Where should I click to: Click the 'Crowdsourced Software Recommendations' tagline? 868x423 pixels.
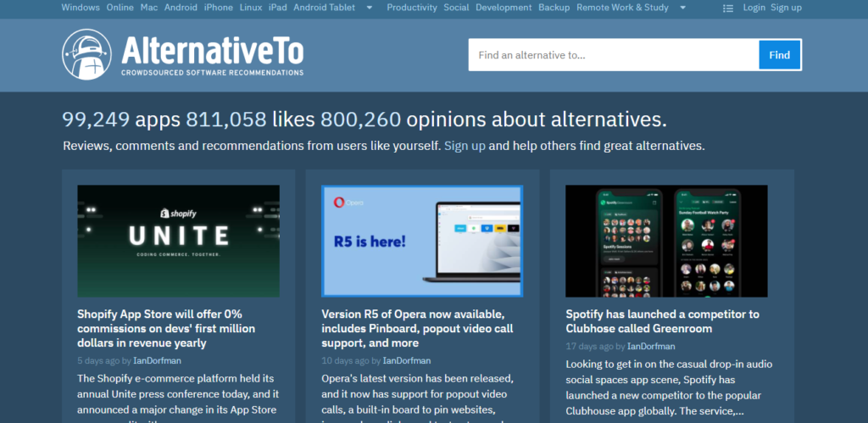213,73
